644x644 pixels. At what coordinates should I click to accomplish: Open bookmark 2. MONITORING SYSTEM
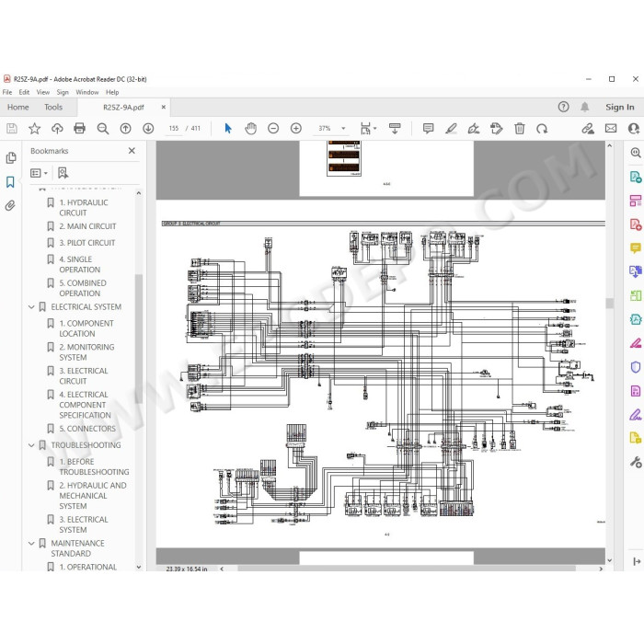(86, 352)
